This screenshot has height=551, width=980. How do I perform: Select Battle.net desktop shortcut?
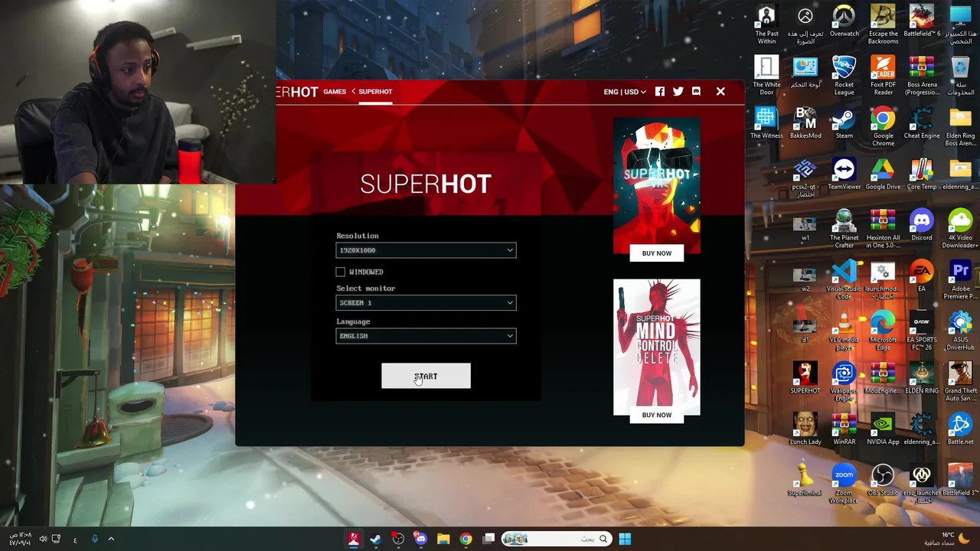tap(960, 429)
